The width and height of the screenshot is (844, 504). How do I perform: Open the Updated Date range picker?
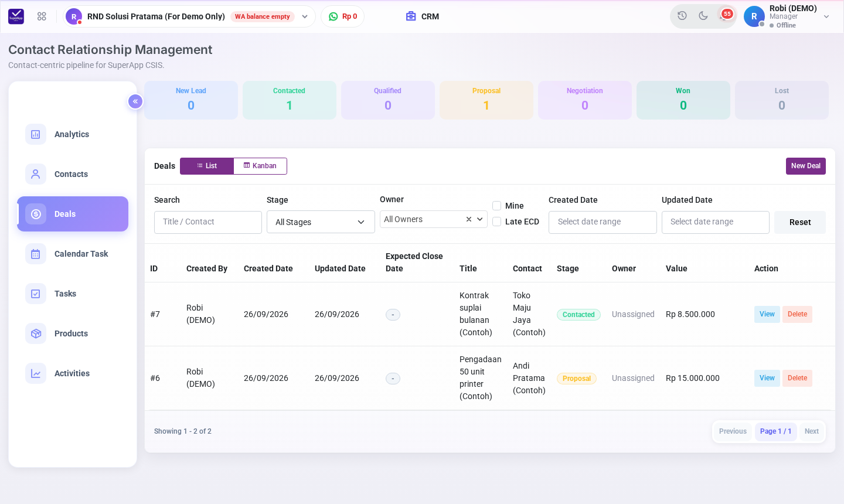coord(716,222)
